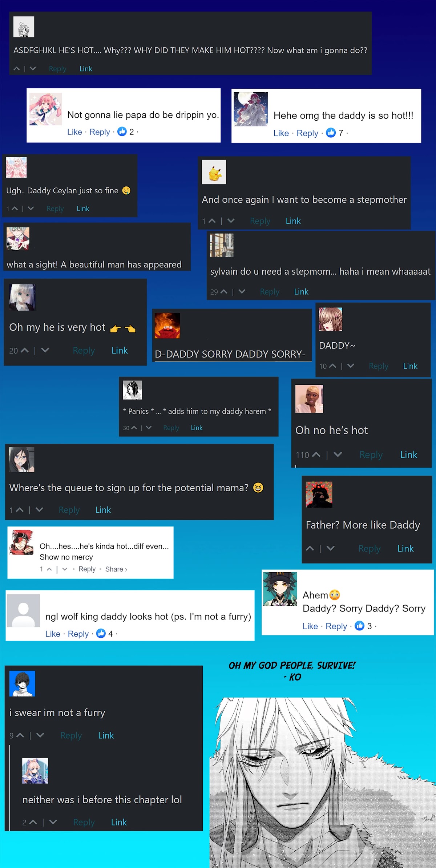Open the flaming Elmo avatar thumbnail

point(167,326)
